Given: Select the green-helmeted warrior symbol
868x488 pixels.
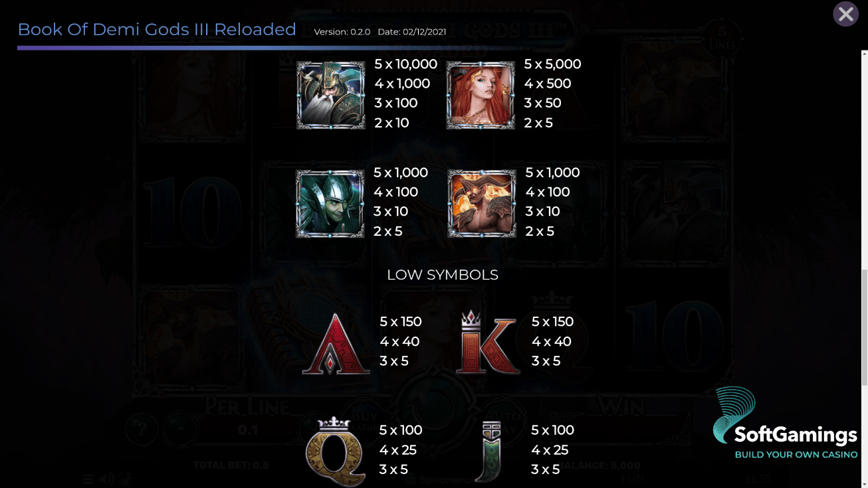Looking at the screenshot, I should [330, 204].
